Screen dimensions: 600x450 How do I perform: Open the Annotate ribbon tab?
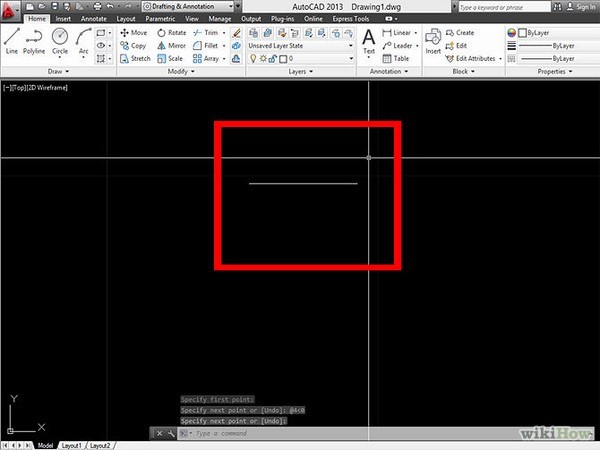94,19
